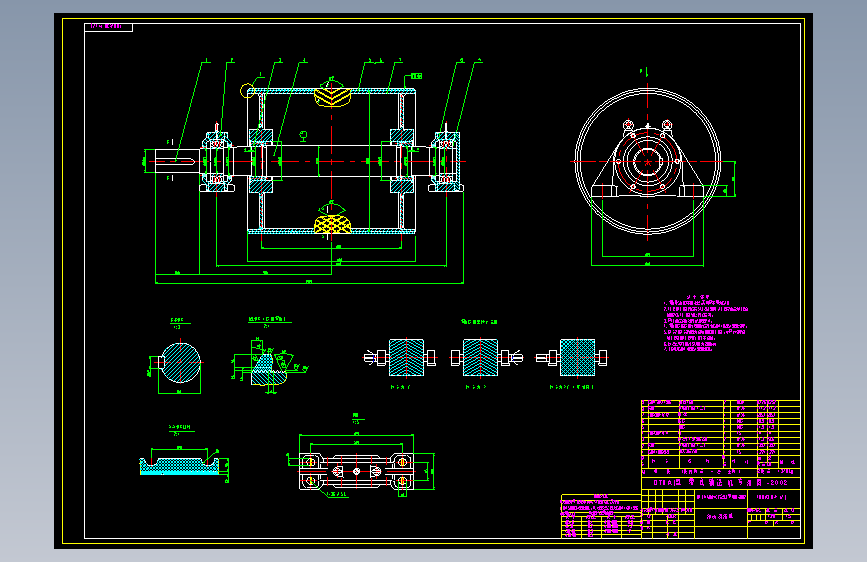Select the longest overall dimension under section view
The height and width of the screenshot is (562, 867).
pyautogui.click(x=309, y=283)
